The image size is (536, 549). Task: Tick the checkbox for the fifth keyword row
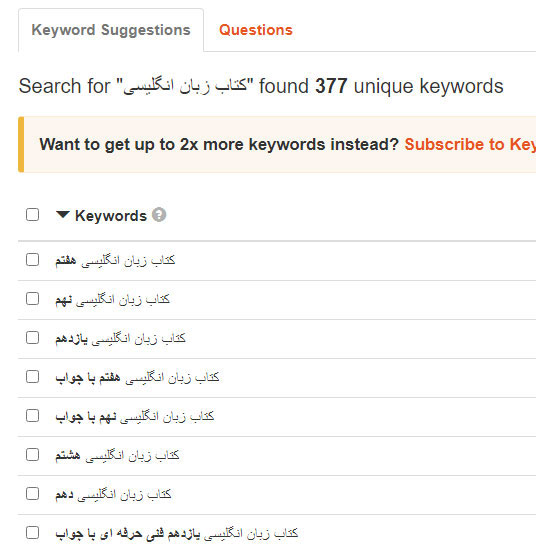tap(33, 416)
